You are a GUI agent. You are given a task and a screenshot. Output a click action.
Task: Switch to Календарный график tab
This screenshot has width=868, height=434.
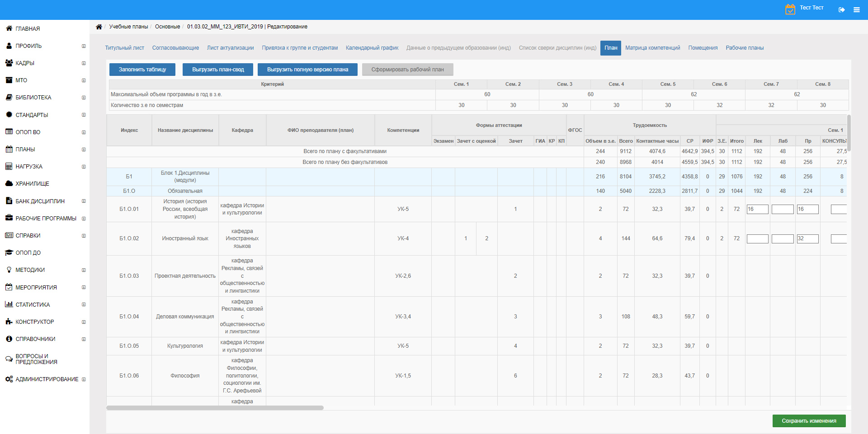pyautogui.click(x=372, y=48)
